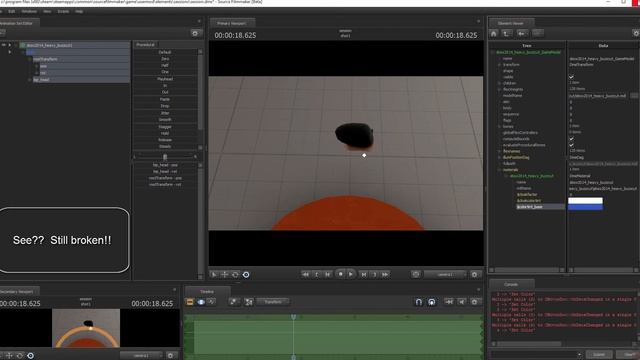The width and height of the screenshot is (640, 360).
Task: Click the timeline playhead marker
Action: 293,317
